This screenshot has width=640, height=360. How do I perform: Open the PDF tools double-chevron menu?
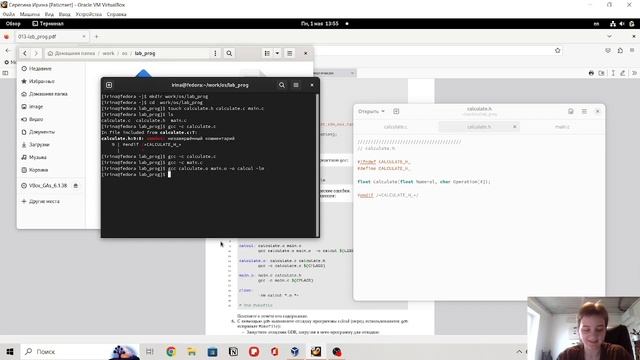[634, 73]
